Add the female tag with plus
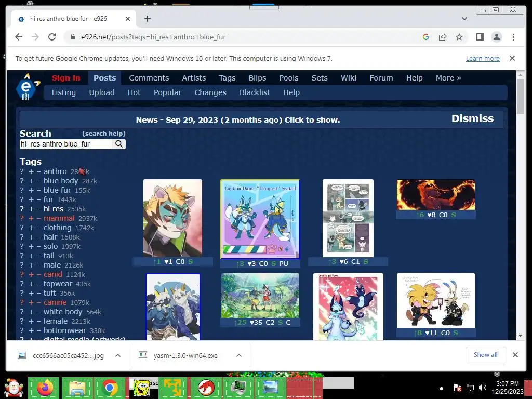 point(31,321)
